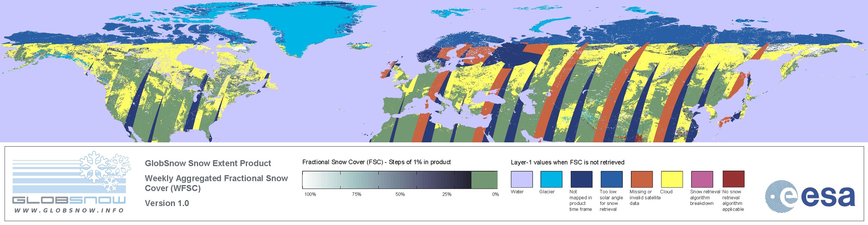Click the Water legend color swatch

coord(522,179)
